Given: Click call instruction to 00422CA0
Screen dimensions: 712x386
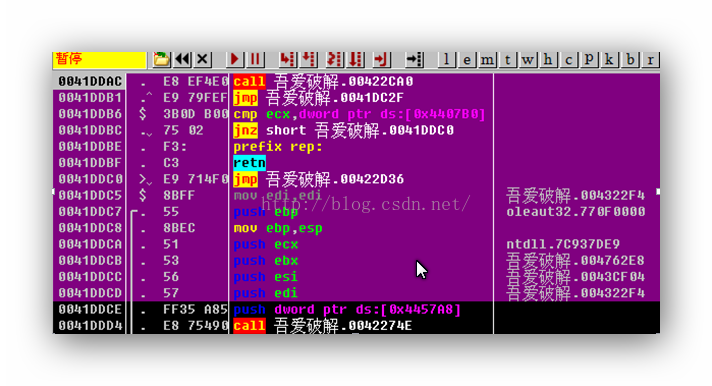Looking at the screenshot, I should coord(323,81).
